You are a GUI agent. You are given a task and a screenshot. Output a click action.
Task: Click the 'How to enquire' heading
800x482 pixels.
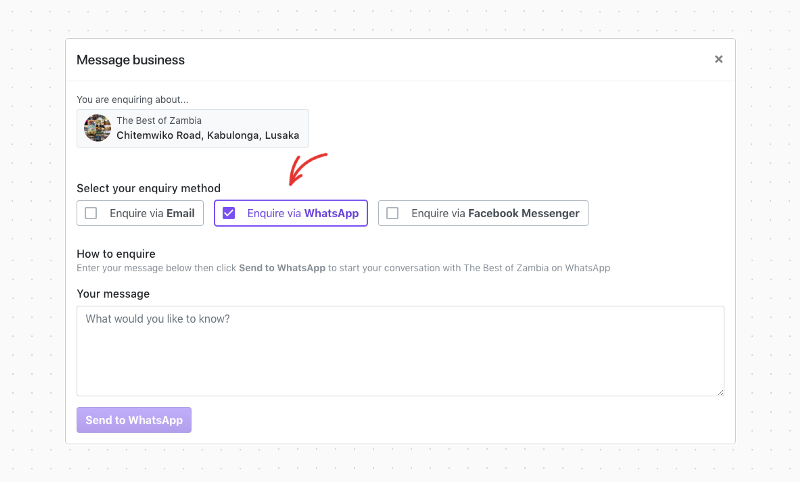116,253
